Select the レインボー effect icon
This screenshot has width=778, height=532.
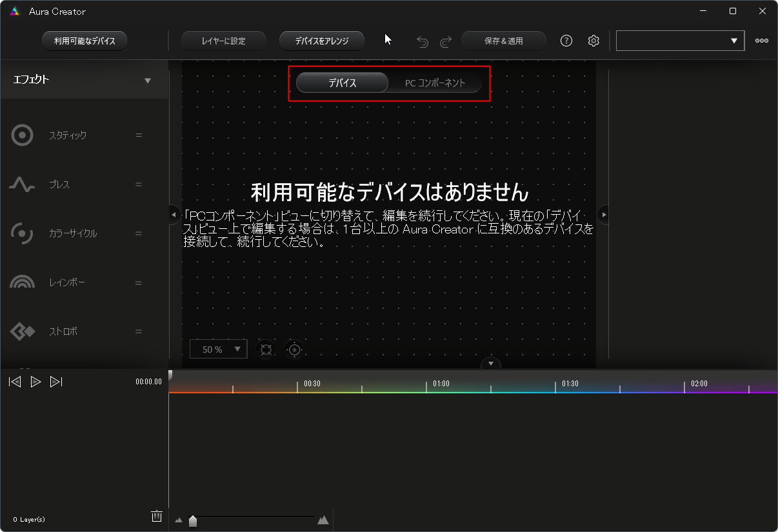click(23, 282)
